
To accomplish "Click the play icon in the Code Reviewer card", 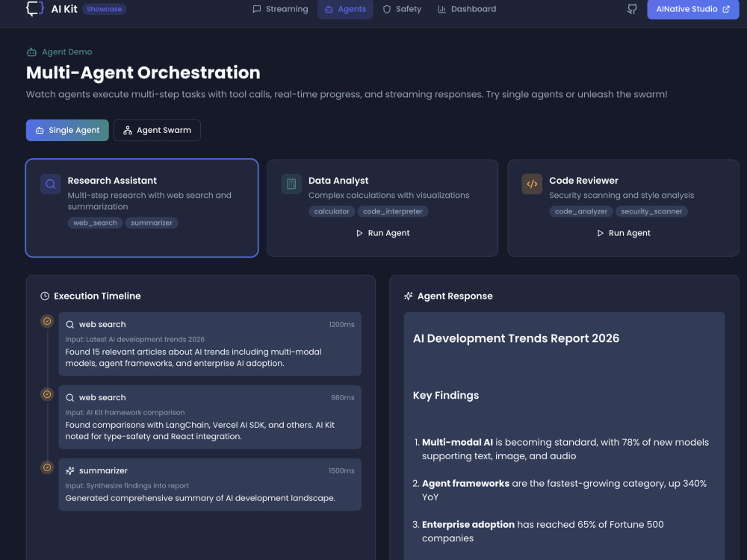I will (x=601, y=233).
